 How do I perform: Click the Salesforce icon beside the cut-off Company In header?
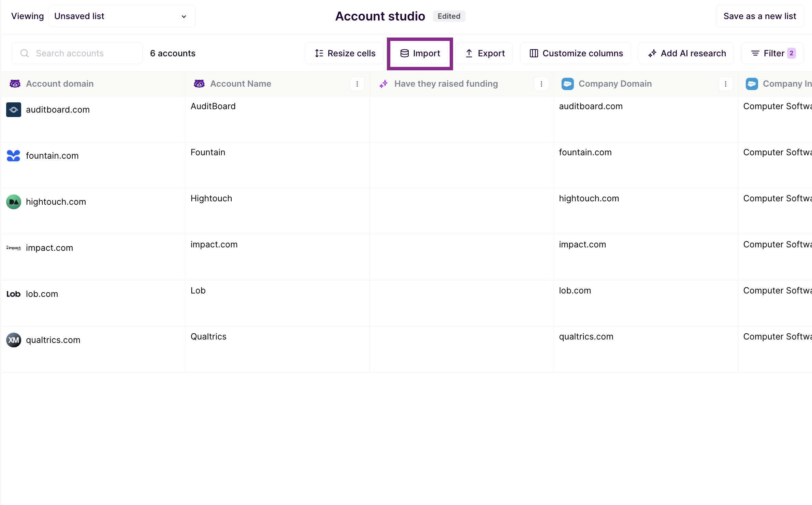pyautogui.click(x=752, y=84)
